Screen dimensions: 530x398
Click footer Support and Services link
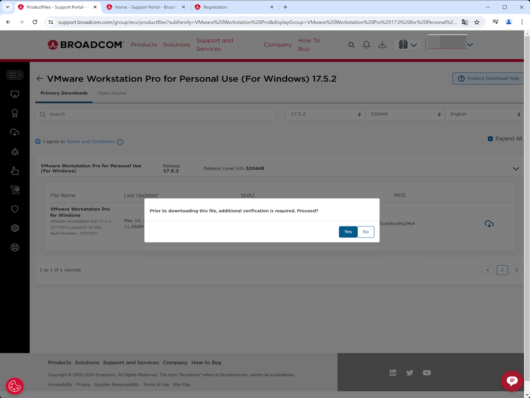(131, 362)
